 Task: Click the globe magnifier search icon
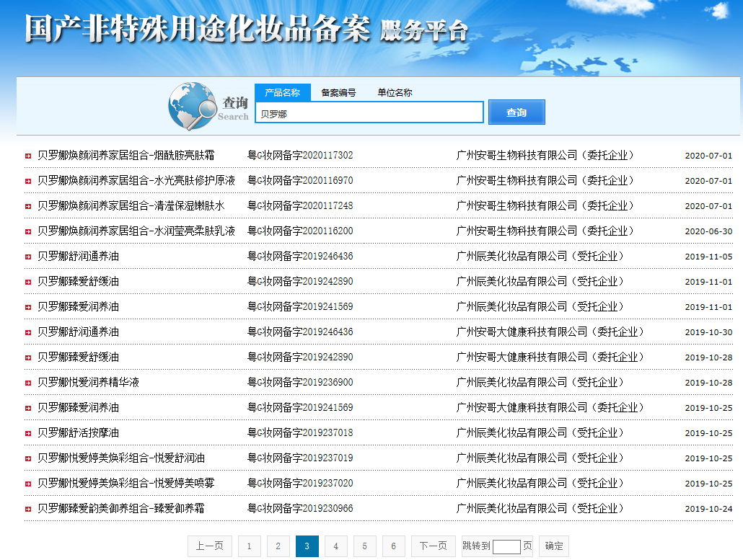point(192,108)
